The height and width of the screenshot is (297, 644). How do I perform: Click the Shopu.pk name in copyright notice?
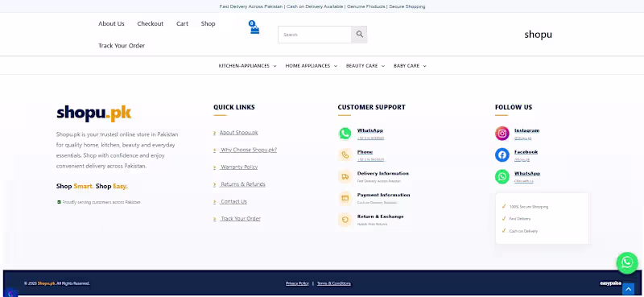(x=47, y=283)
